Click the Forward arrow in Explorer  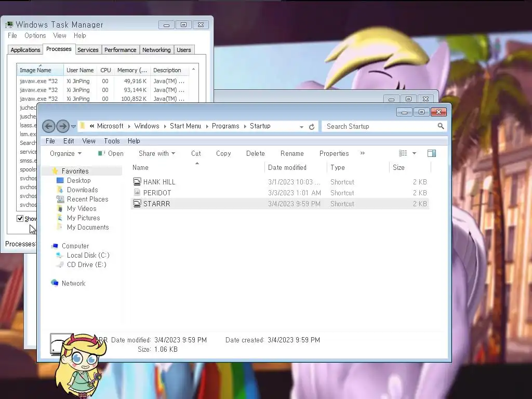pos(63,127)
